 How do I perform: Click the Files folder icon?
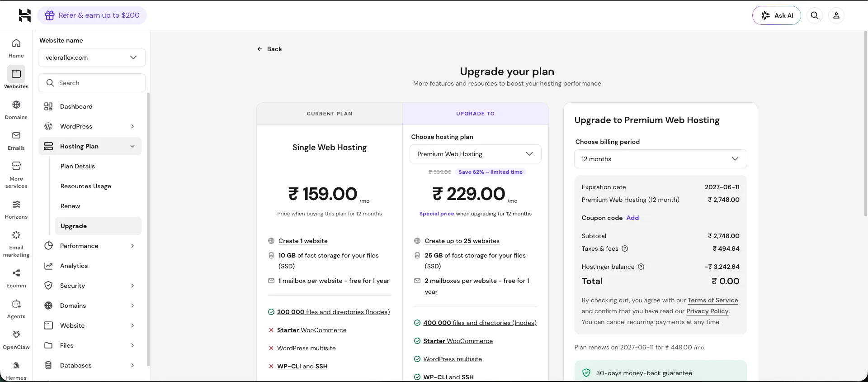48,345
